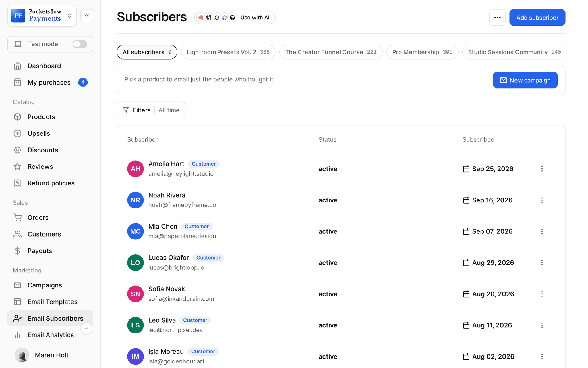Click the Discounts icon in sidebar

tap(18, 150)
